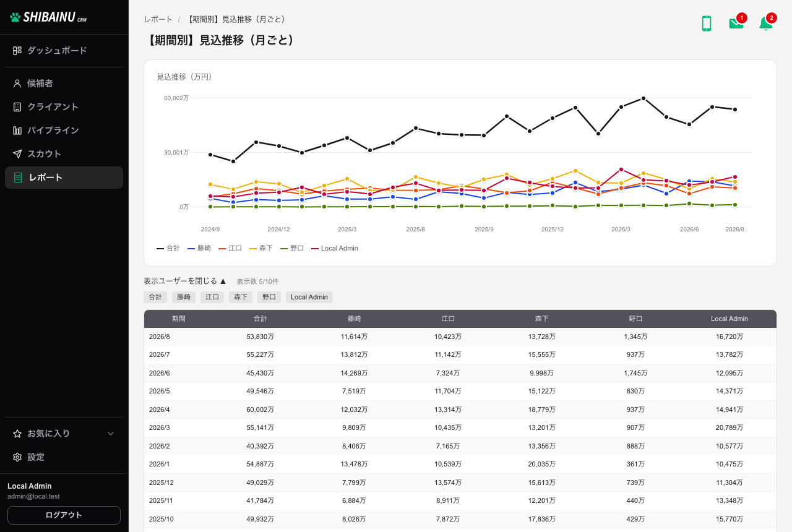
Task: Toggle the 合計 user chip
Action: (155, 297)
